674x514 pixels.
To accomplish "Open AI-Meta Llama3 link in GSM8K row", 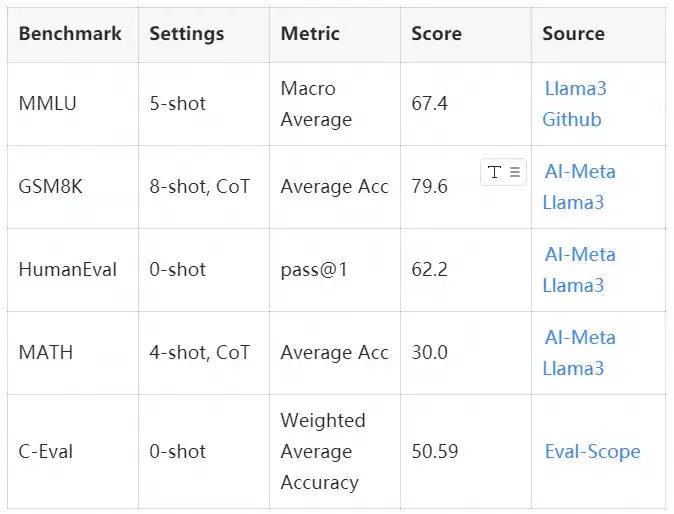I will point(579,187).
